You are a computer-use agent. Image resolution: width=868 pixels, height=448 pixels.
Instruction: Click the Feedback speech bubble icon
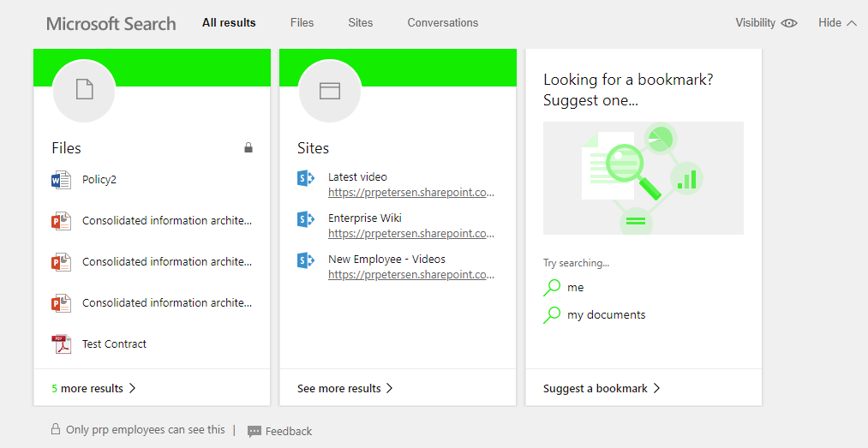[x=254, y=432]
